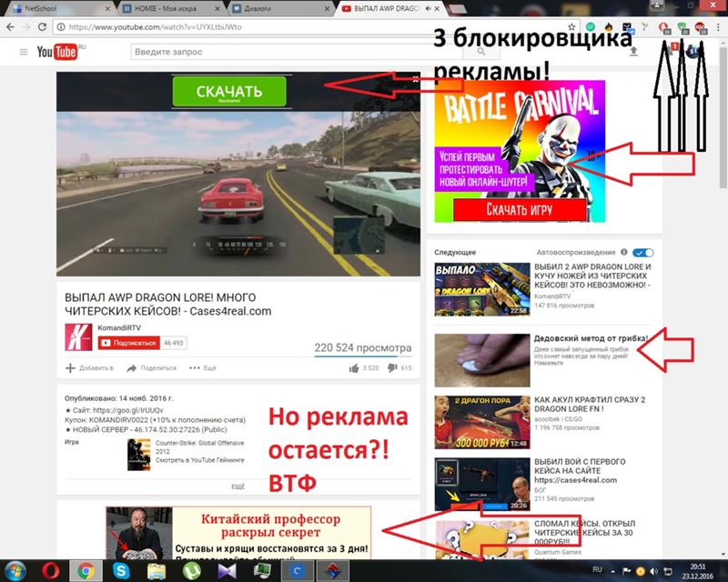Click the thumbs-down dislike icon
The height and width of the screenshot is (582, 728).
pyautogui.click(x=392, y=368)
